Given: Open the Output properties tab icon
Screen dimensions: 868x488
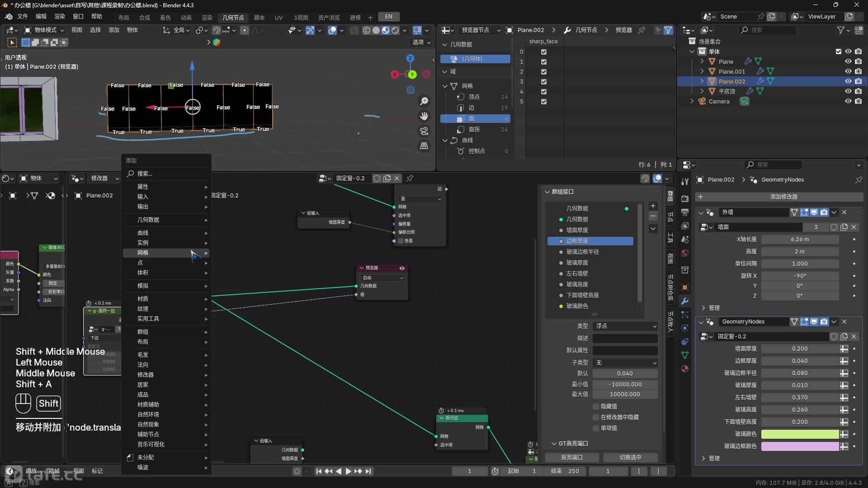Looking at the screenshot, I should (685, 212).
